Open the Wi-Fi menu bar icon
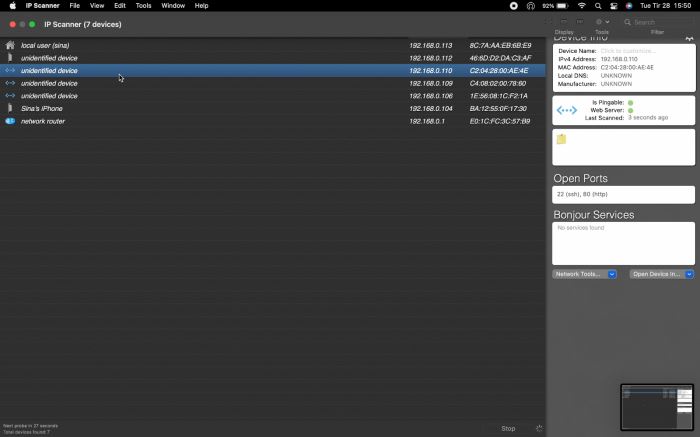This screenshot has height=437, width=700. click(582, 6)
